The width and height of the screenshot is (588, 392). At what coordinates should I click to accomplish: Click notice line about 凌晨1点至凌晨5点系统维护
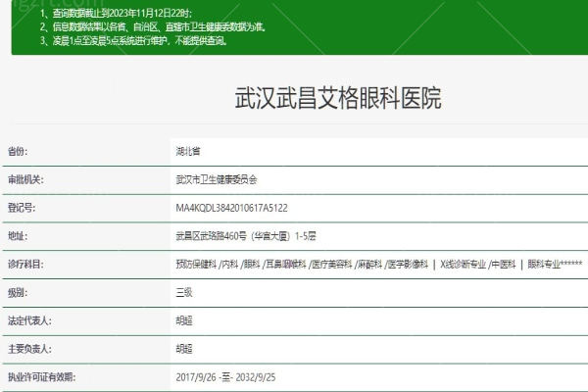pyautogui.click(x=133, y=40)
